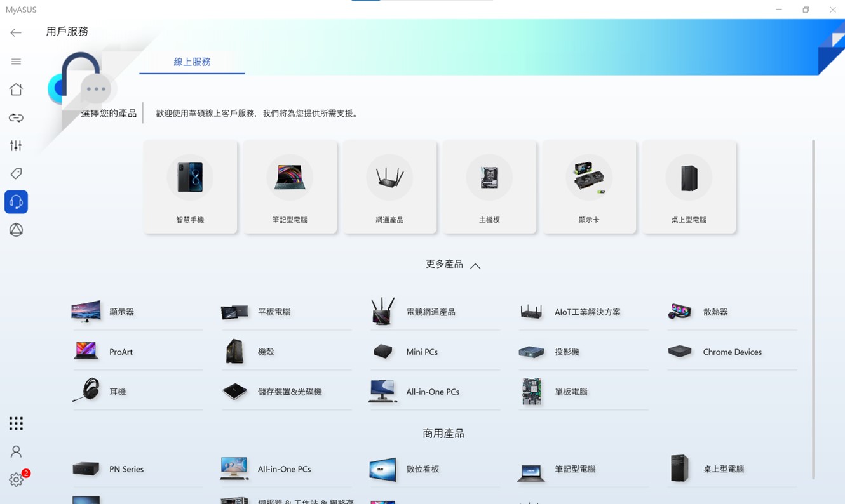This screenshot has height=504, width=845.
Task: Go back using the arrow icon
Action: tap(16, 33)
